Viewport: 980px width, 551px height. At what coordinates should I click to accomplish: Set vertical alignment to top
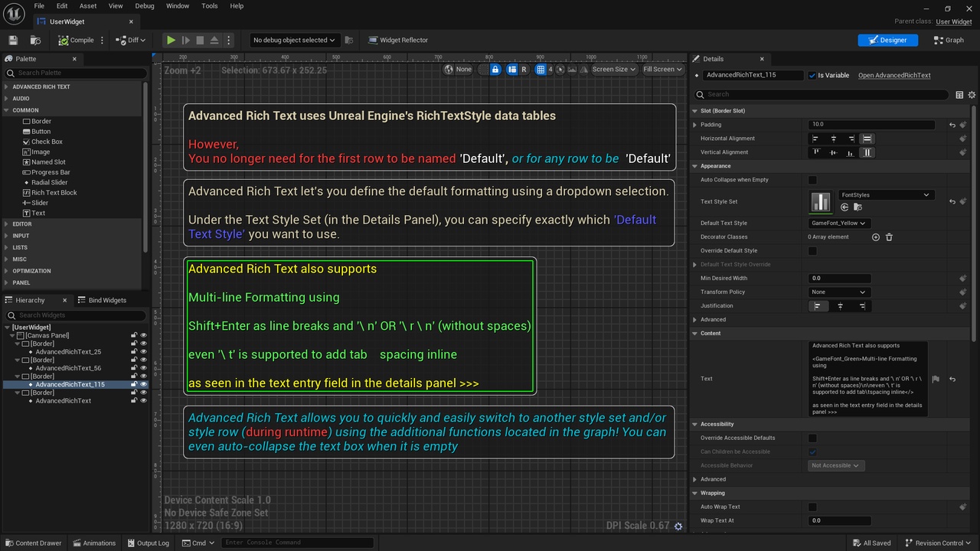tap(815, 152)
